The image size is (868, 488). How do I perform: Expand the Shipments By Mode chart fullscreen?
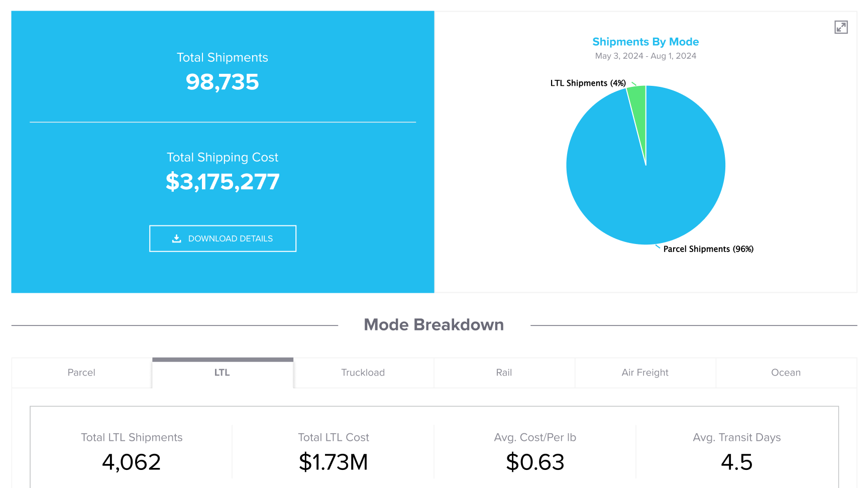point(841,27)
